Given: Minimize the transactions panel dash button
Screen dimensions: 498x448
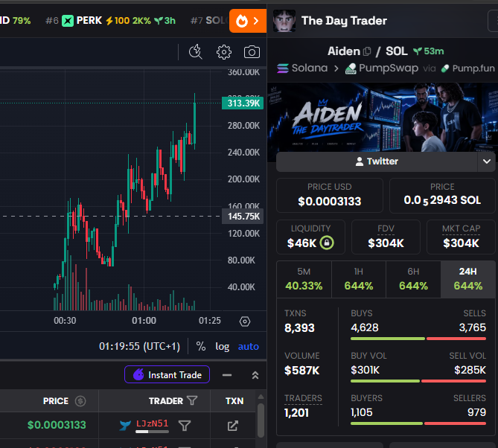Looking at the screenshot, I should point(227,375).
